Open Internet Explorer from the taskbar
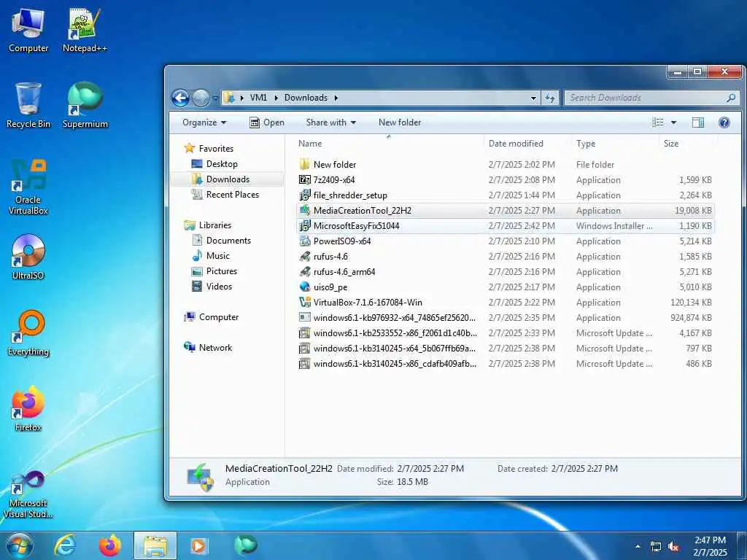The image size is (747, 560). click(64, 545)
